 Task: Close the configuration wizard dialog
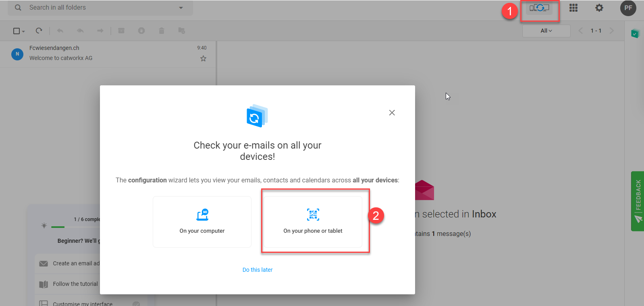coord(392,113)
